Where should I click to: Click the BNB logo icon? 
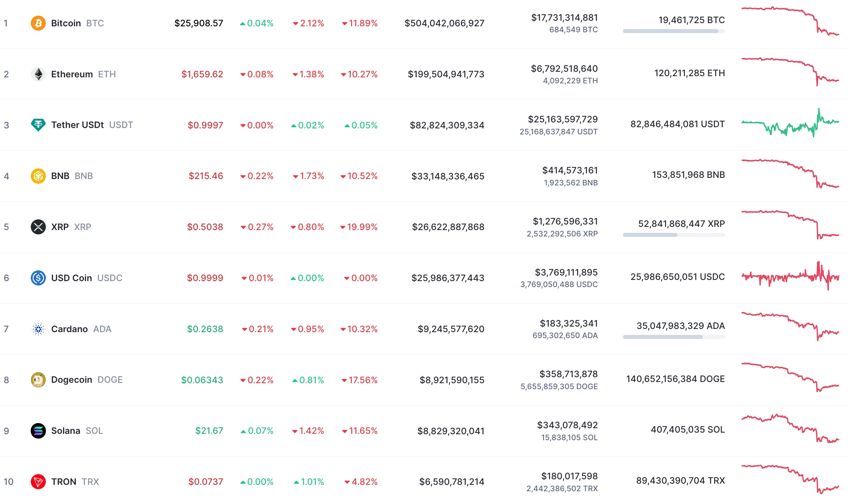click(38, 175)
